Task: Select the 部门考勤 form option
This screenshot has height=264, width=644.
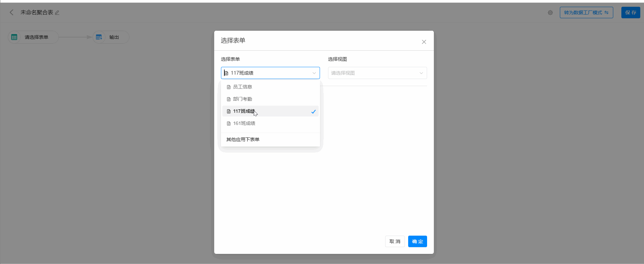Action: (243, 99)
